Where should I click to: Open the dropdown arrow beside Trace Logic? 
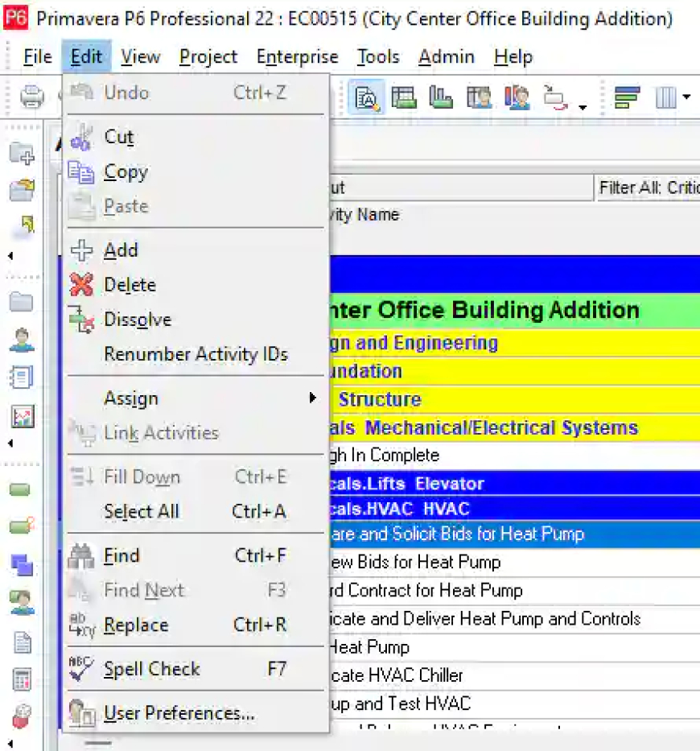(x=583, y=107)
